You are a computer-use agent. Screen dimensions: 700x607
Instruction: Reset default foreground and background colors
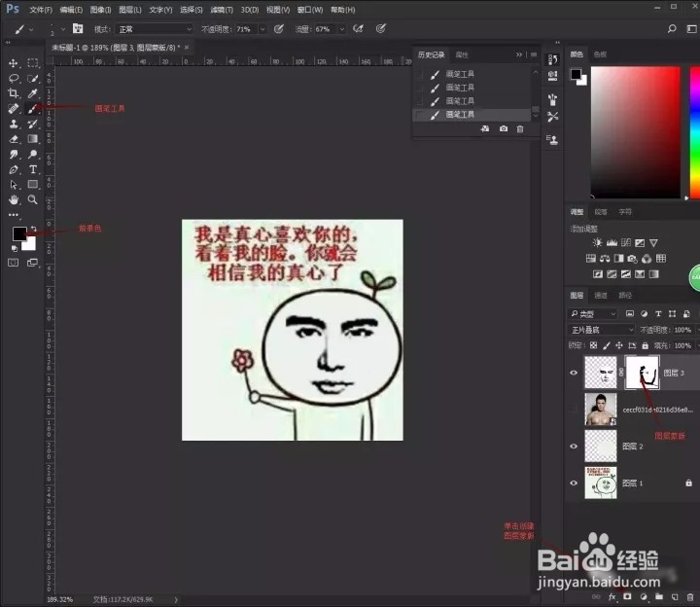click(15, 248)
